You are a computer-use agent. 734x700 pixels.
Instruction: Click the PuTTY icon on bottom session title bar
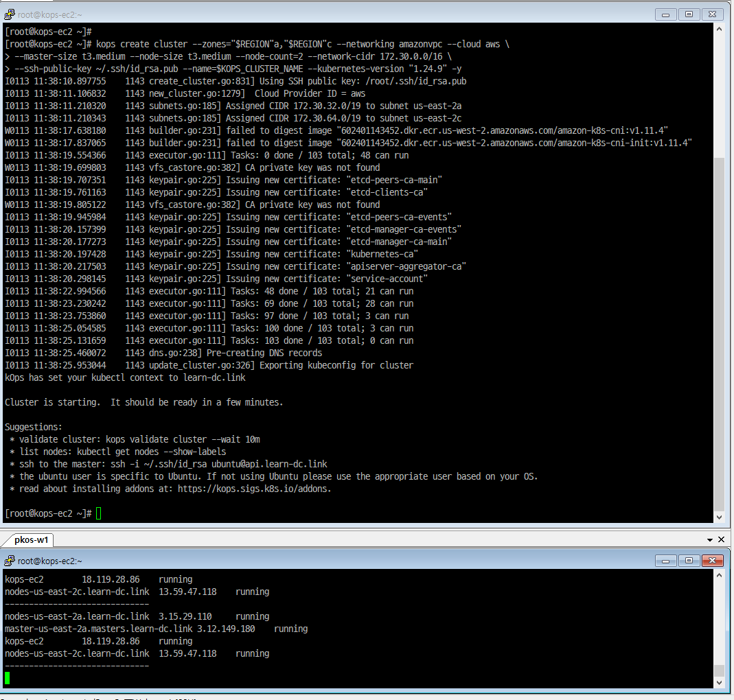point(8,560)
